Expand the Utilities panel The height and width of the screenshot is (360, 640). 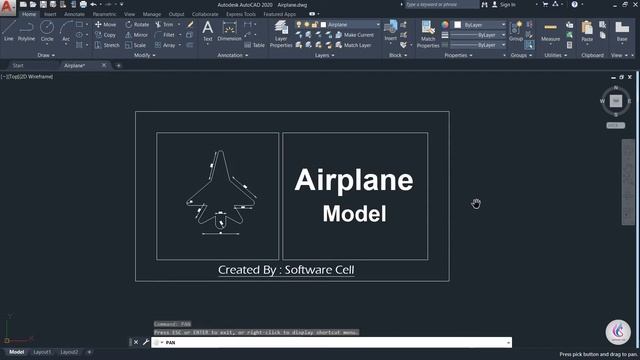pos(556,55)
